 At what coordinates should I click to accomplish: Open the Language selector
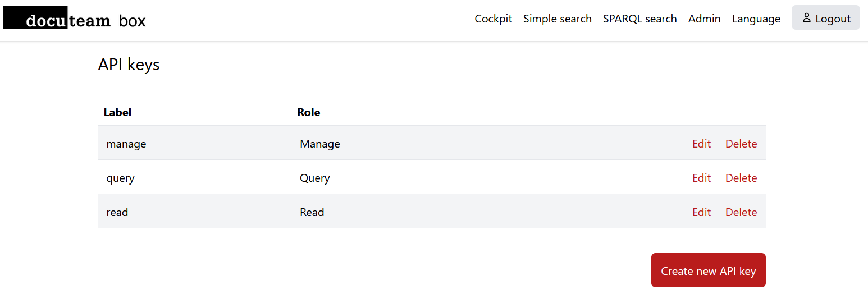point(756,19)
